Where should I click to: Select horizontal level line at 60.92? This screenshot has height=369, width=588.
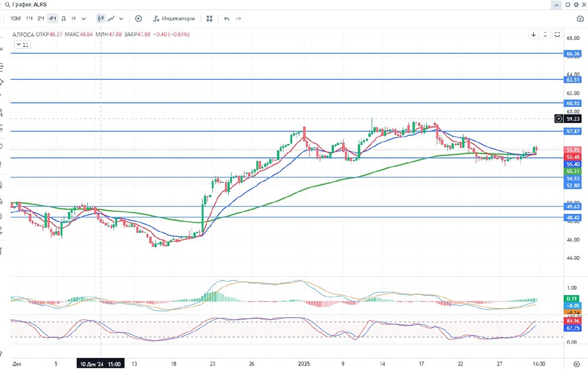pyautogui.click(x=287, y=103)
